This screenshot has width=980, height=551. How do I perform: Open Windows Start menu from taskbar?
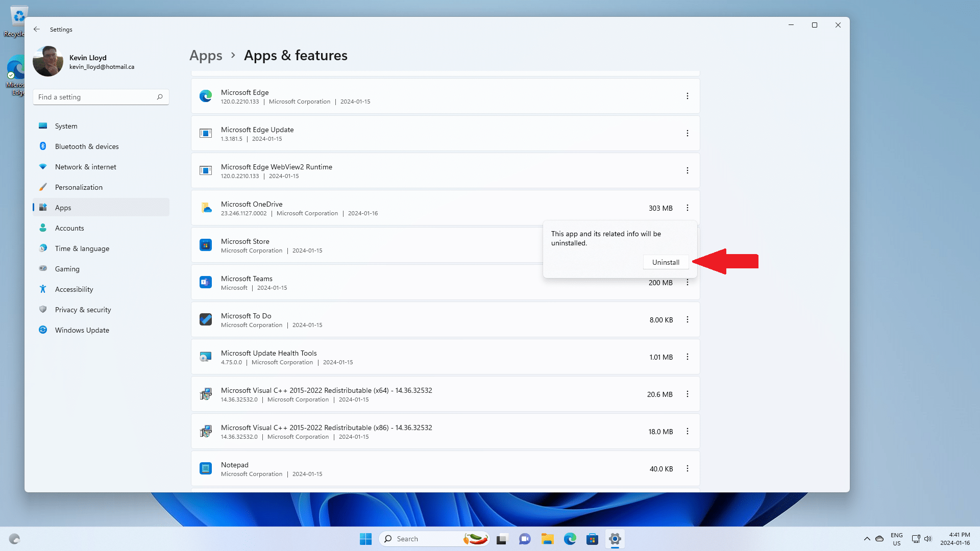pyautogui.click(x=365, y=539)
